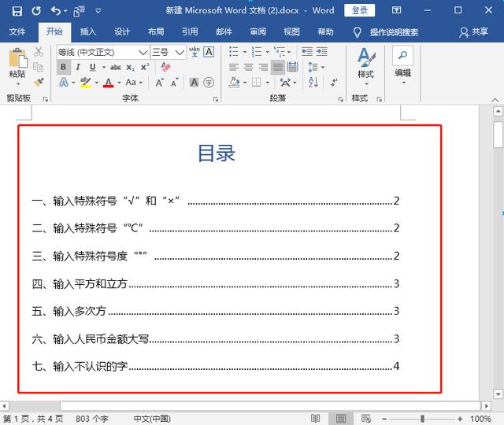This screenshot has width=504, height=425.
Task: Click the Redo icon in quick access
Action: 36,11
